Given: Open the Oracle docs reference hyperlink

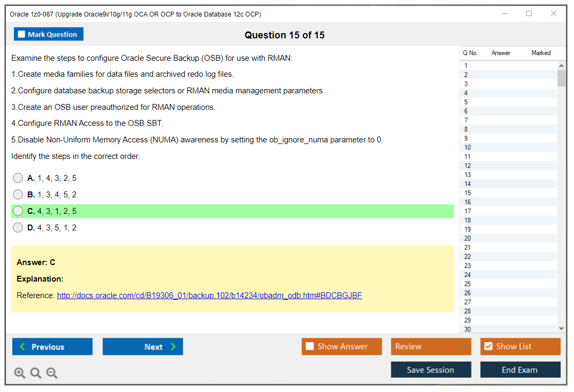Looking at the screenshot, I should [x=210, y=295].
